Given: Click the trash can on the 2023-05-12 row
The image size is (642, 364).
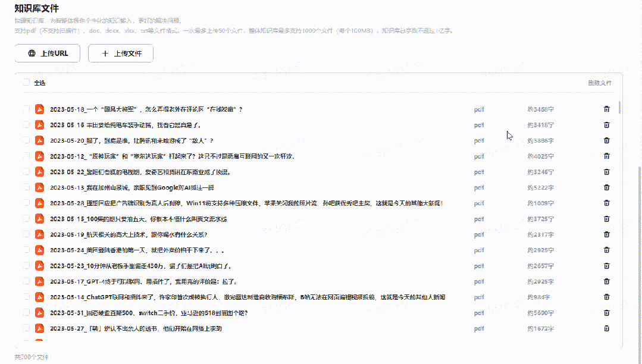Looking at the screenshot, I should 606,156.
